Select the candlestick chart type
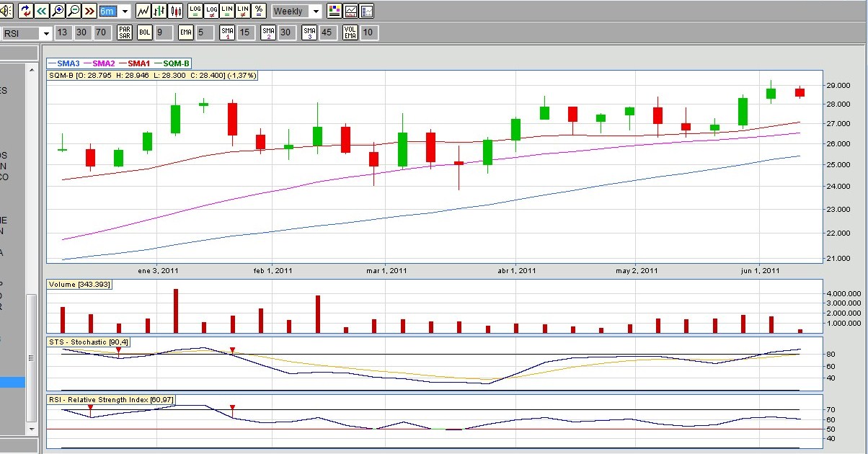This screenshot has width=868, height=454. [x=176, y=11]
